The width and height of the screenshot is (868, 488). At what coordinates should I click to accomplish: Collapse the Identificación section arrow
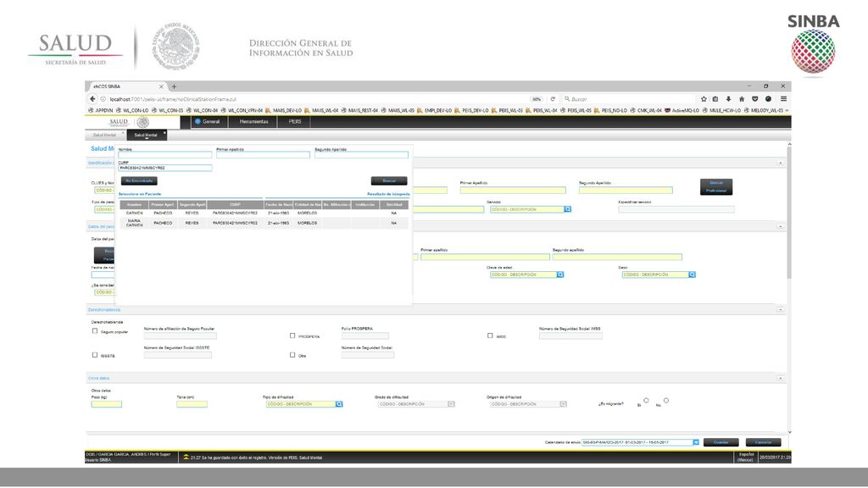point(781,163)
